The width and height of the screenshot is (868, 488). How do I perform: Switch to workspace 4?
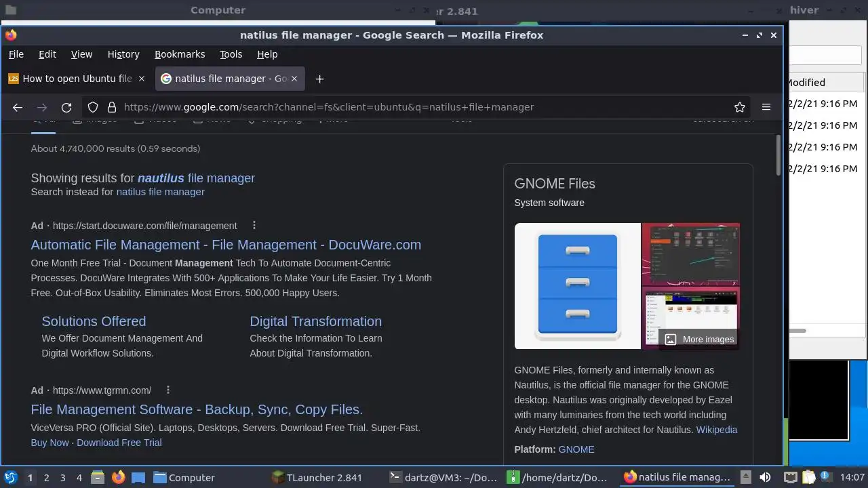(x=79, y=478)
